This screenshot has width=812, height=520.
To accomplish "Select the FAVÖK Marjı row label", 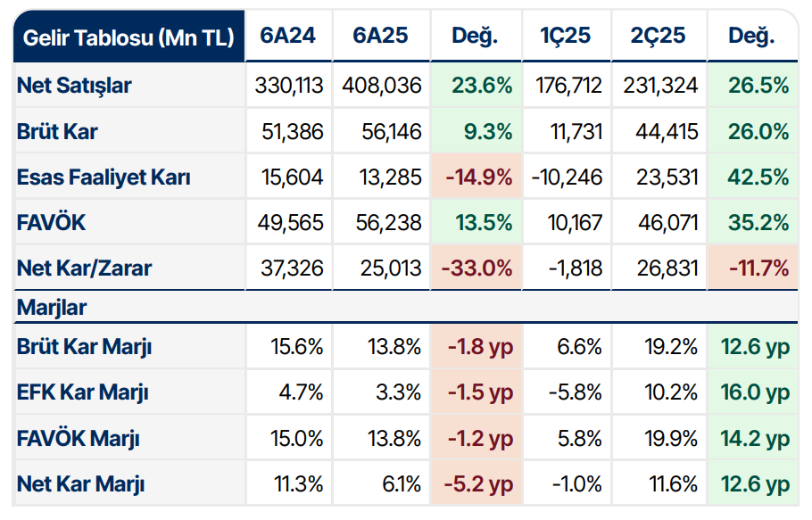I will tap(79, 439).
